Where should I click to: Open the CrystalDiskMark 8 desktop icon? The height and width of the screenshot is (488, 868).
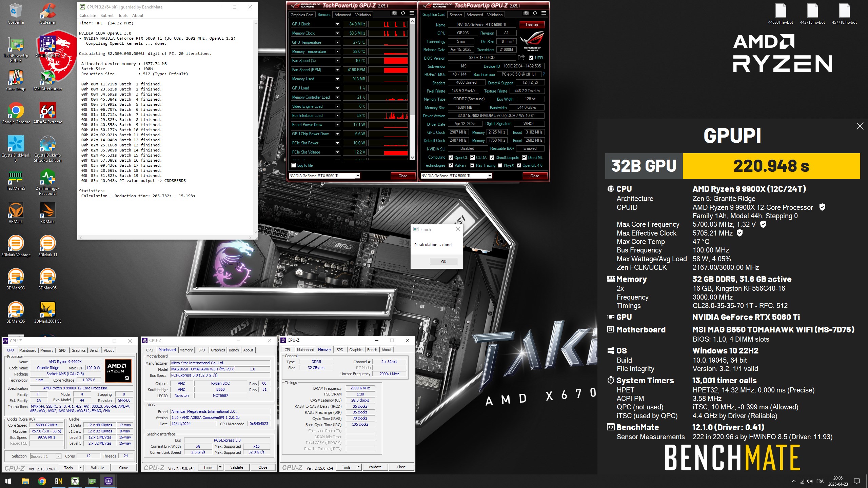tap(16, 148)
